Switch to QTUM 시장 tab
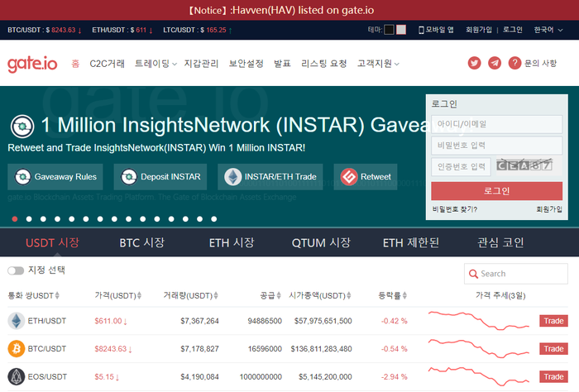The height and width of the screenshot is (392, 579). tap(321, 242)
